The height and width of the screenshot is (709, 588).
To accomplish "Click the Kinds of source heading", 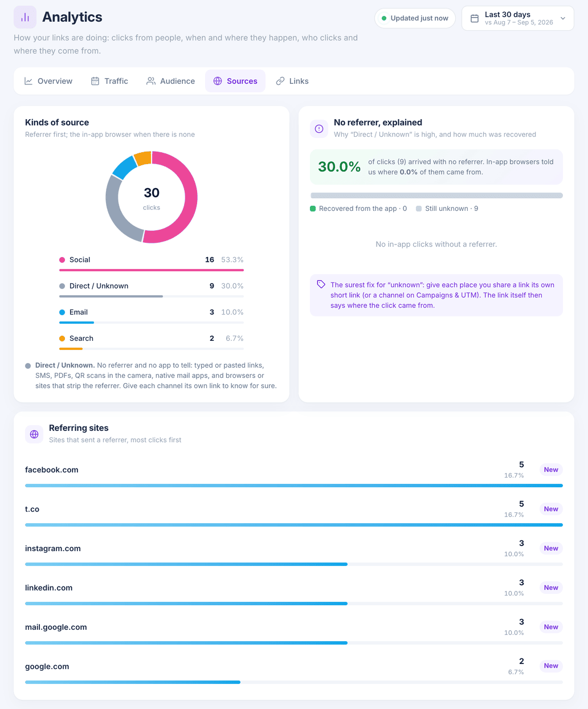I will tap(57, 123).
